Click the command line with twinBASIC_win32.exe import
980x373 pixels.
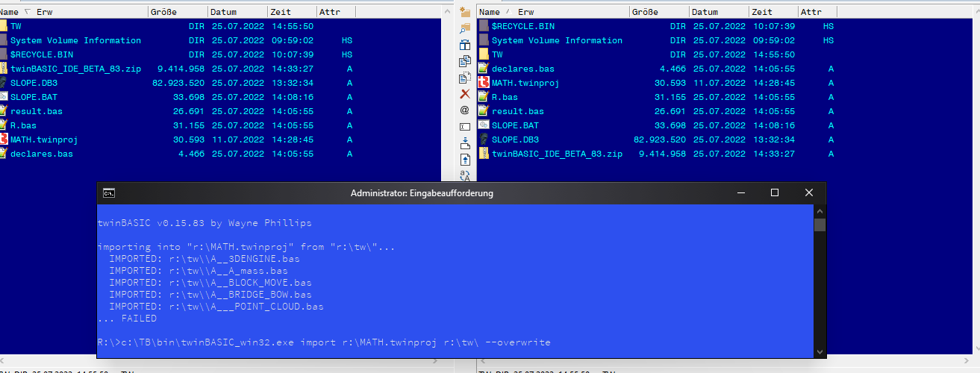[324, 342]
